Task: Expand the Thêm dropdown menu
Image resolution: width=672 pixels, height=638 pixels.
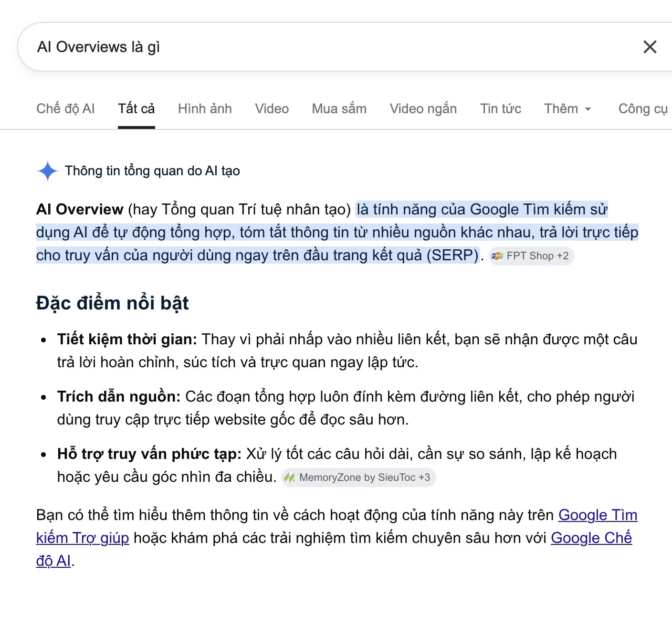Action: [568, 109]
